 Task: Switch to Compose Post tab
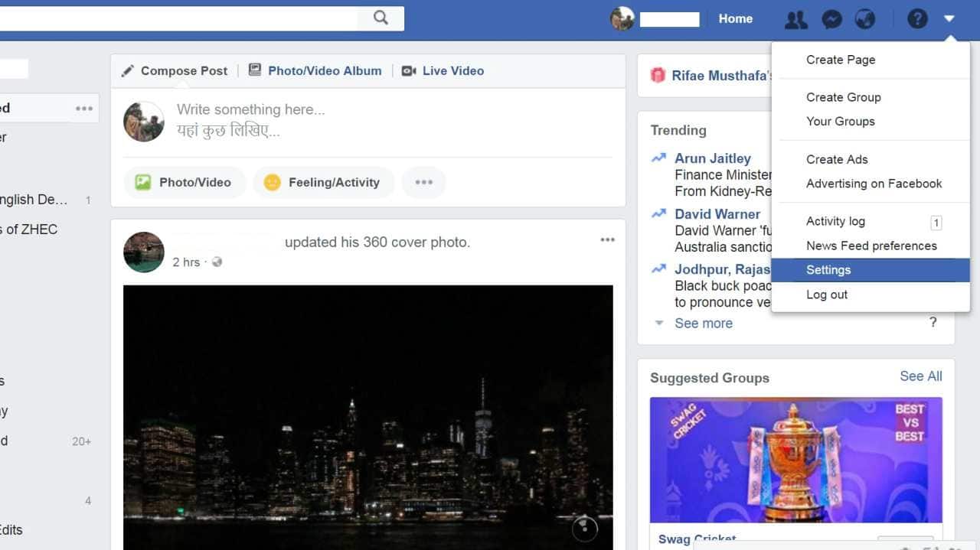point(175,70)
